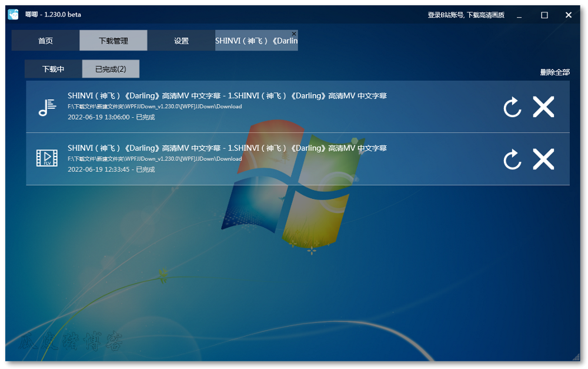Viewport: 588px width, 369px height.
Task: Show the 下载中 list
Action: 54,69
